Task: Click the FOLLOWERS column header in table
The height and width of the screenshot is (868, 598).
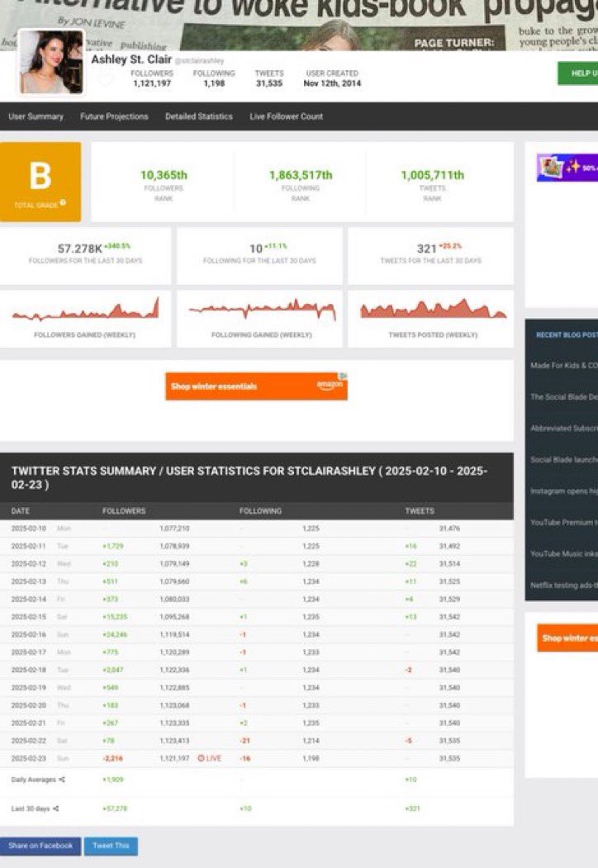Action: (124, 511)
